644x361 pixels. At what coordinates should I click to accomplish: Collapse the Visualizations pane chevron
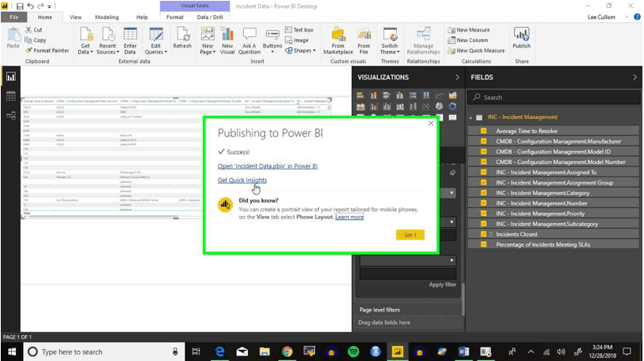pos(457,77)
